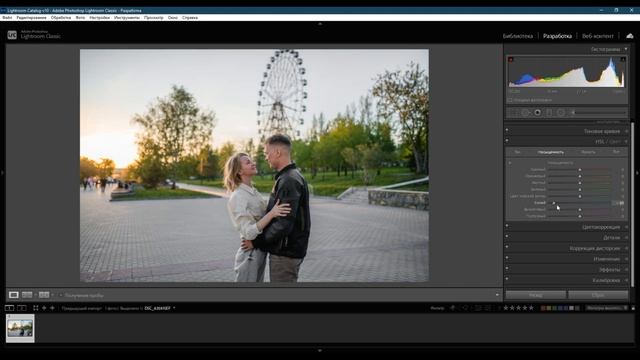Toggle the Calibration panel switch
The width and height of the screenshot is (640, 360).
507,279
